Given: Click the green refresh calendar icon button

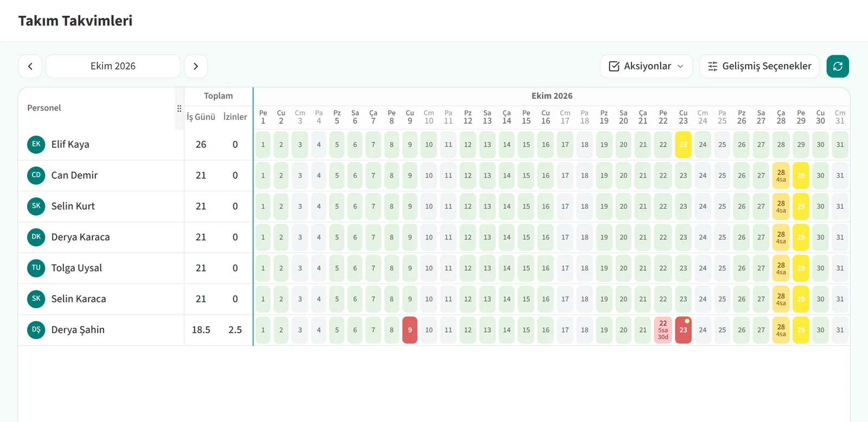Looking at the screenshot, I should (x=838, y=66).
